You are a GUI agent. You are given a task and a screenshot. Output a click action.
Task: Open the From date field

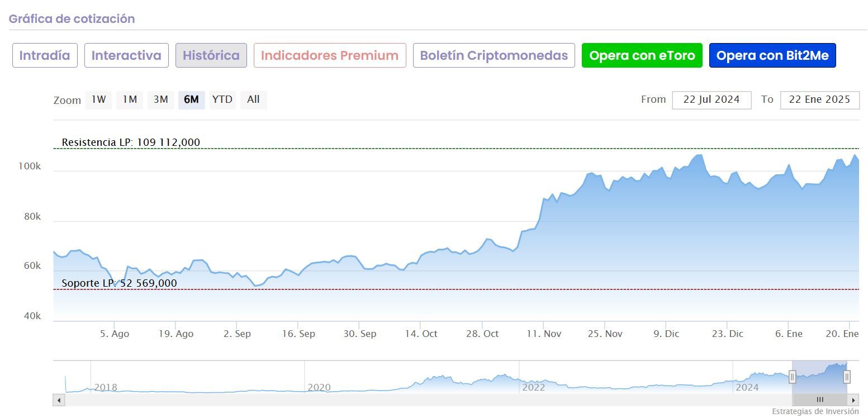pos(712,100)
